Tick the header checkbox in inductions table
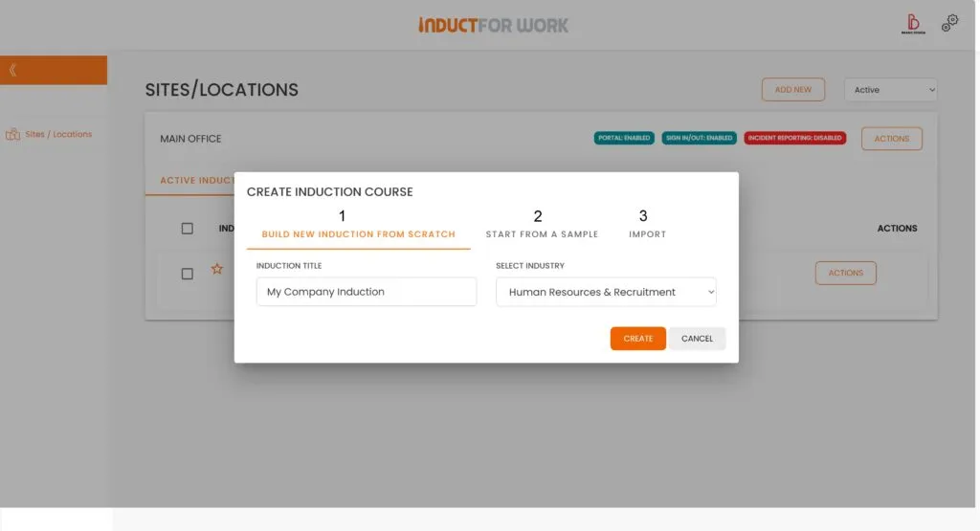 [x=187, y=229]
